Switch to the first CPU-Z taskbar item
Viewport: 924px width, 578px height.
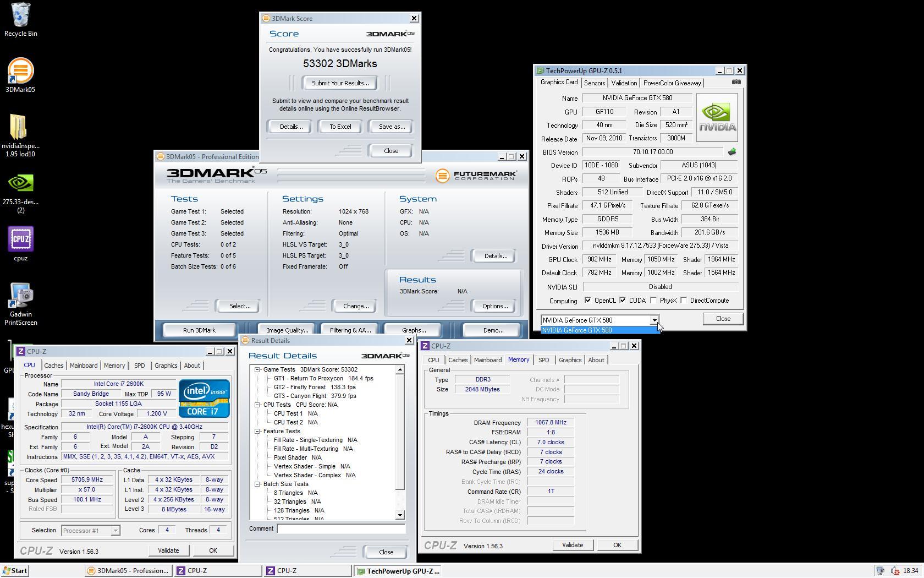pos(218,571)
